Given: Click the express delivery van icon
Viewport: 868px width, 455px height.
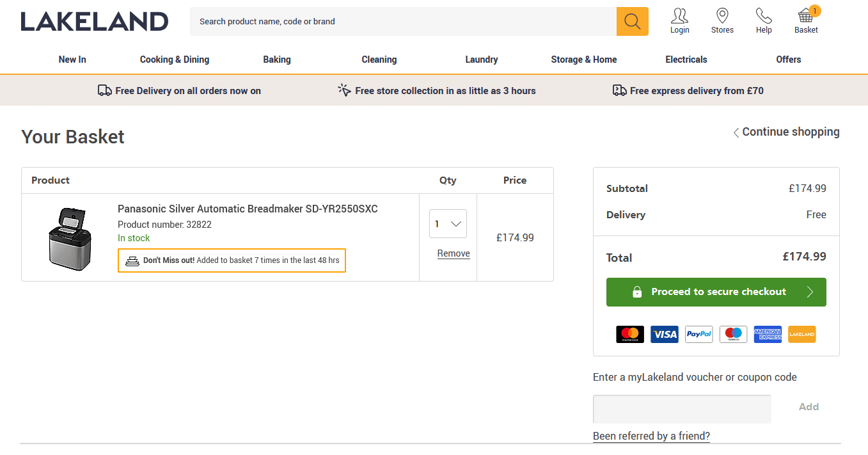Looking at the screenshot, I should (619, 90).
